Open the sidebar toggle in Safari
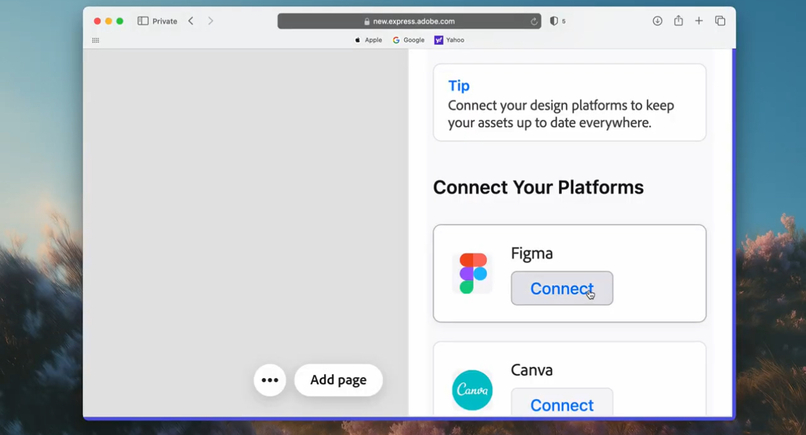The image size is (806, 435). (x=143, y=21)
